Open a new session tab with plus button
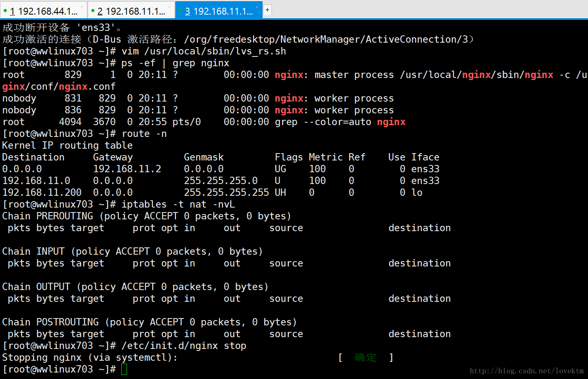Screen dimensions: 588x379 [267, 10]
